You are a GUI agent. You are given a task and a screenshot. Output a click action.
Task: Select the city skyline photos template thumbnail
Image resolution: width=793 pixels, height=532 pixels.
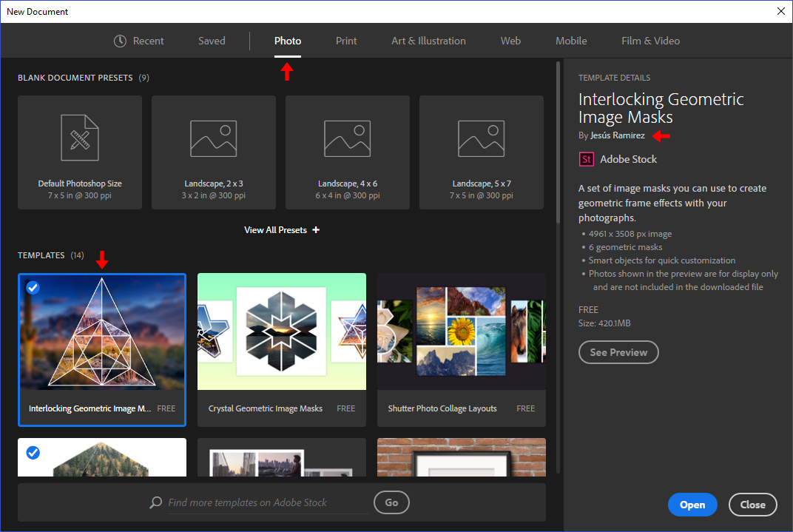[x=282, y=457]
